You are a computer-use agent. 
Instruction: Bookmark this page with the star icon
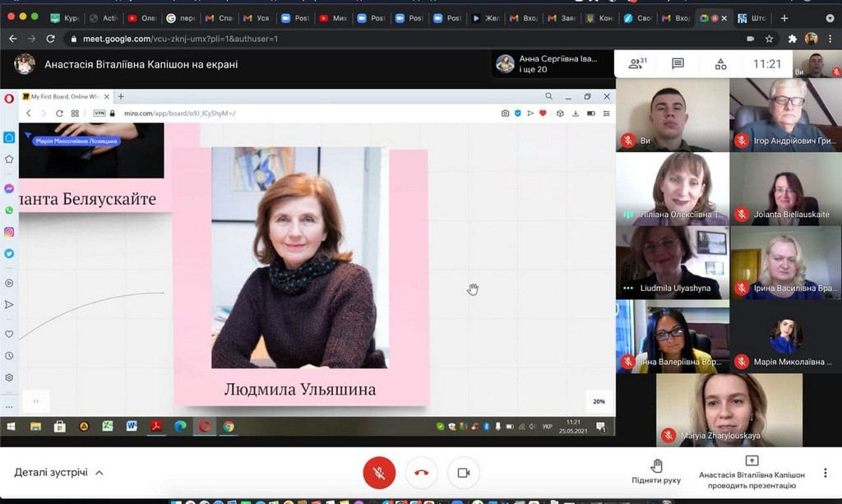tap(770, 39)
